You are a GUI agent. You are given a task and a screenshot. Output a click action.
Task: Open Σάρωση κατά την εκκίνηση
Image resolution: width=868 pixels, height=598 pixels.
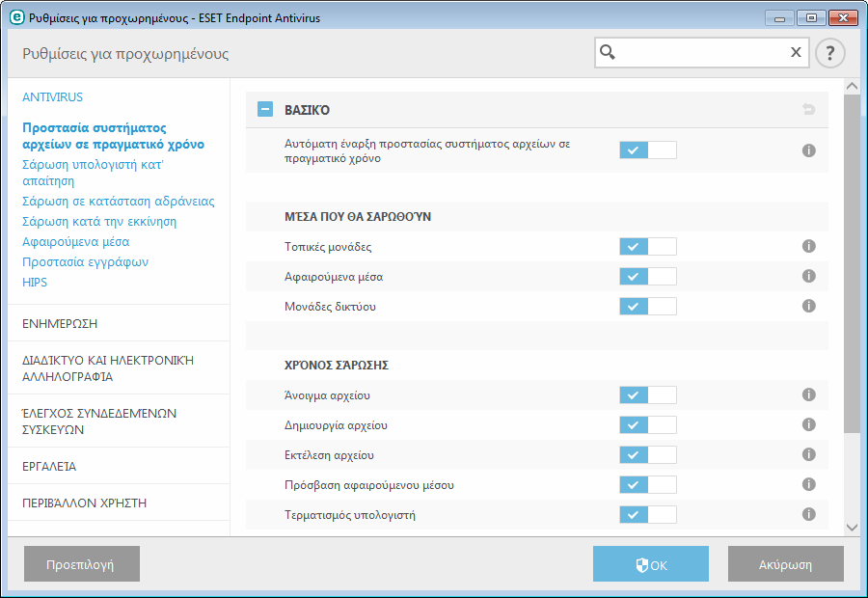coord(99,222)
